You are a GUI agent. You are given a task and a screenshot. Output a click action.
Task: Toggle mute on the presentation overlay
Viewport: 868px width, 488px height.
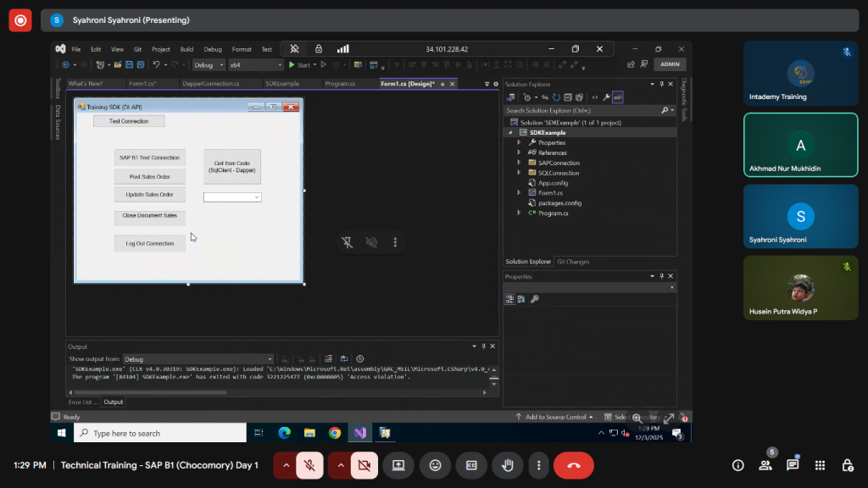pyautogui.click(x=371, y=242)
